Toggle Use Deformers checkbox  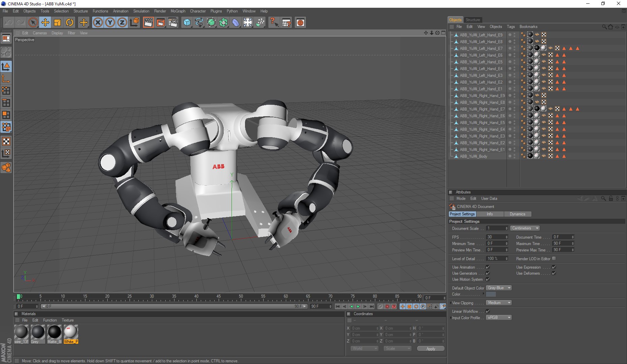[554, 273]
